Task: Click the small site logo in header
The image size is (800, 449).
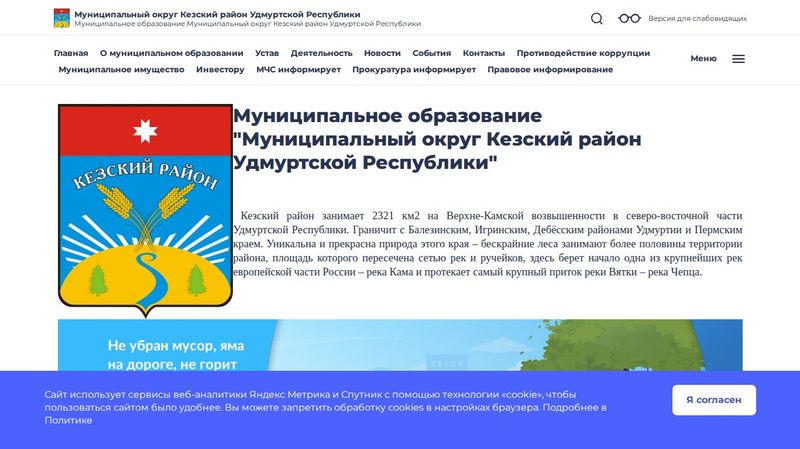Action: point(62,18)
